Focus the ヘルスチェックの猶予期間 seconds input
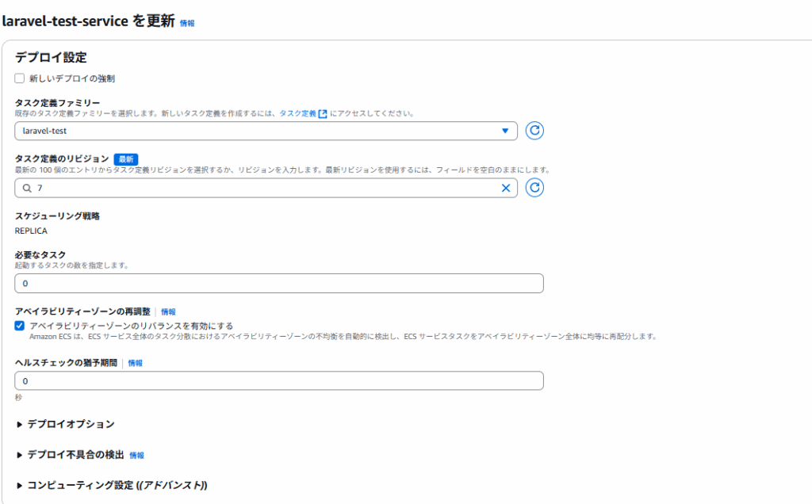 pos(279,381)
